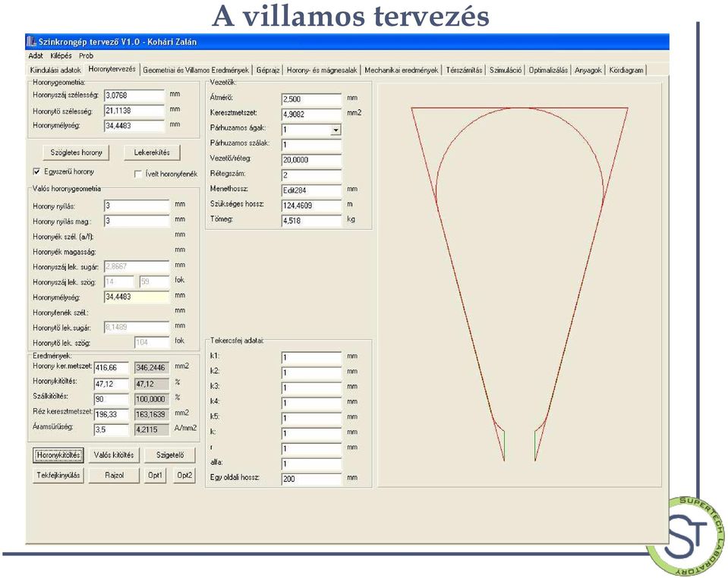
Task: Open the Kilépés menu
Action: tap(61, 55)
